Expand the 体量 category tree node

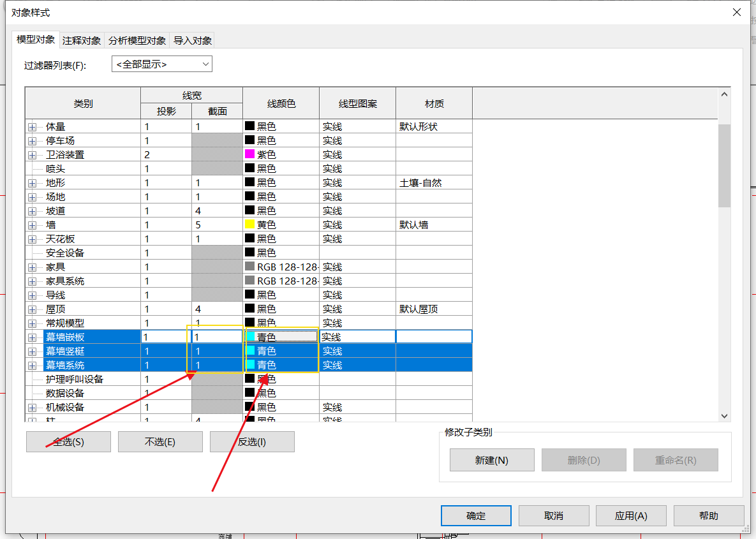coord(32,127)
